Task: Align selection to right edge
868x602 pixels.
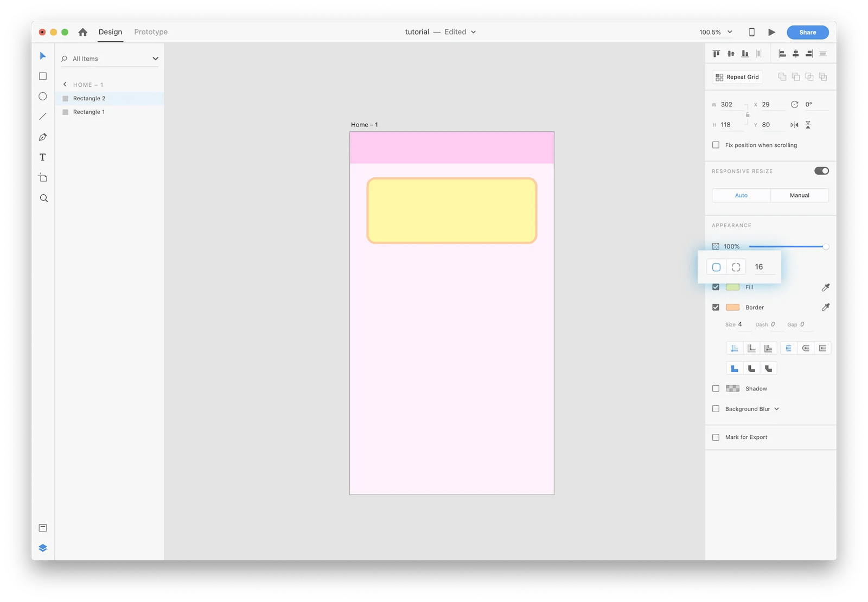Action: click(809, 54)
